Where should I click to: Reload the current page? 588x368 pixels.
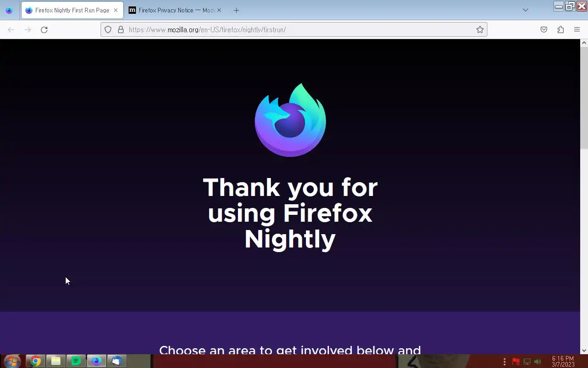click(44, 29)
